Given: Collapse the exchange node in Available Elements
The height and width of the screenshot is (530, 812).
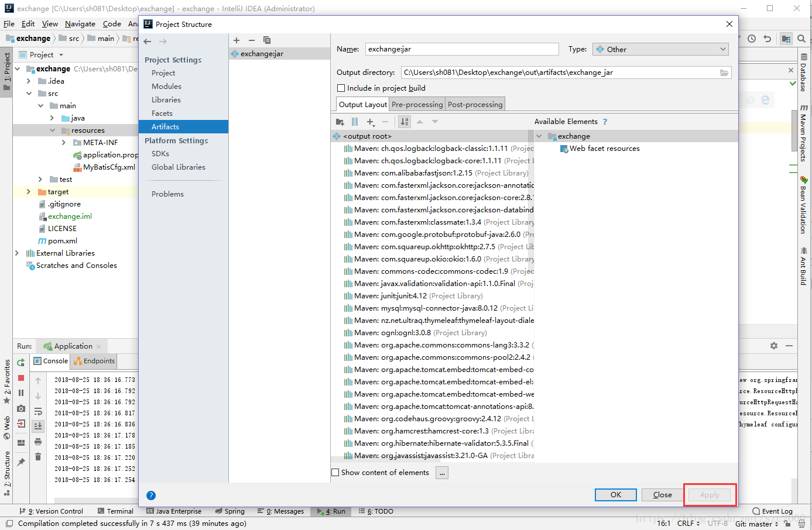Looking at the screenshot, I should pyautogui.click(x=539, y=136).
